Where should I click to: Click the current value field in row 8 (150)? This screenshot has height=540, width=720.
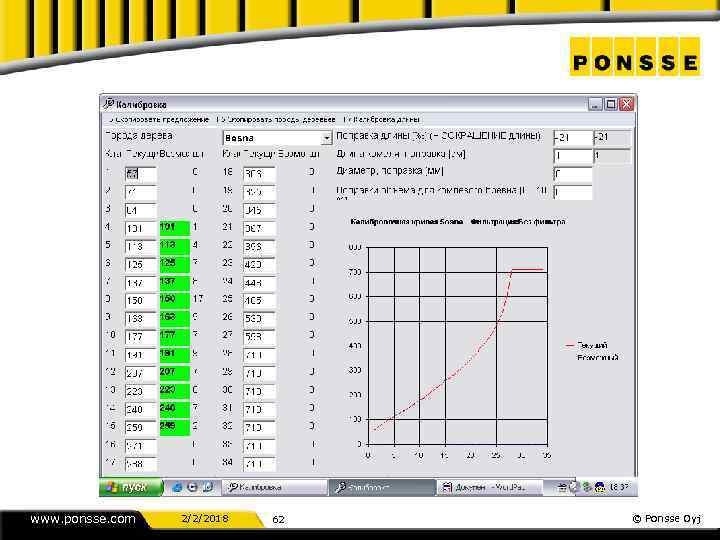pos(141,301)
